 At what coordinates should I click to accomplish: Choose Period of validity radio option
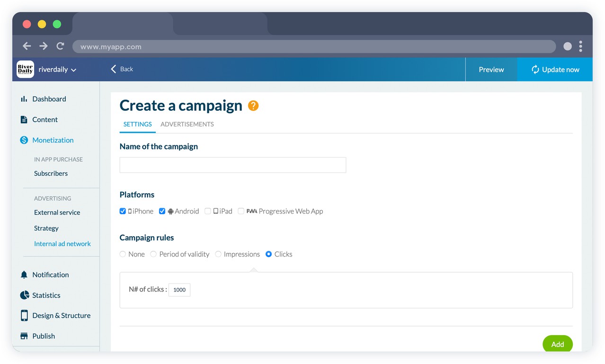coord(153,254)
